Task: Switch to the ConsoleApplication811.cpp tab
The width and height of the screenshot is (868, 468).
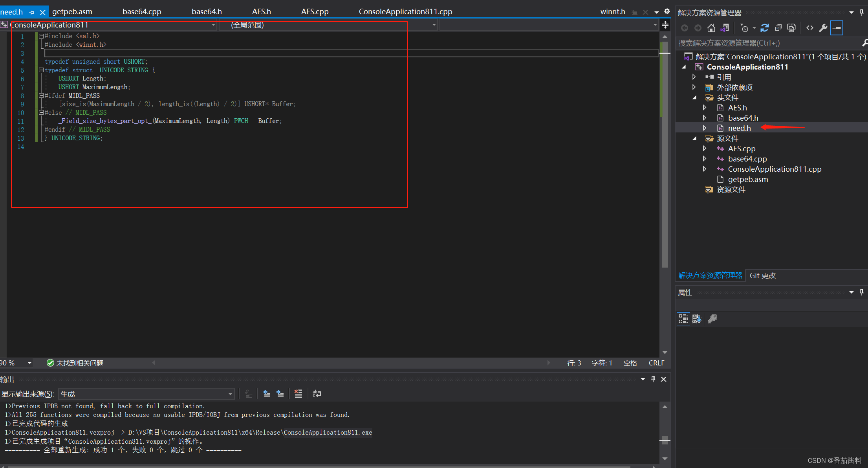Action: click(405, 12)
